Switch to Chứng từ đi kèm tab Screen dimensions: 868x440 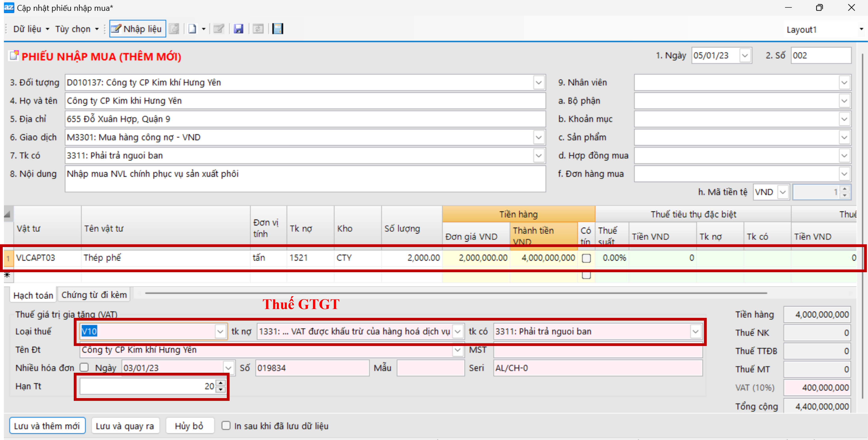point(94,295)
